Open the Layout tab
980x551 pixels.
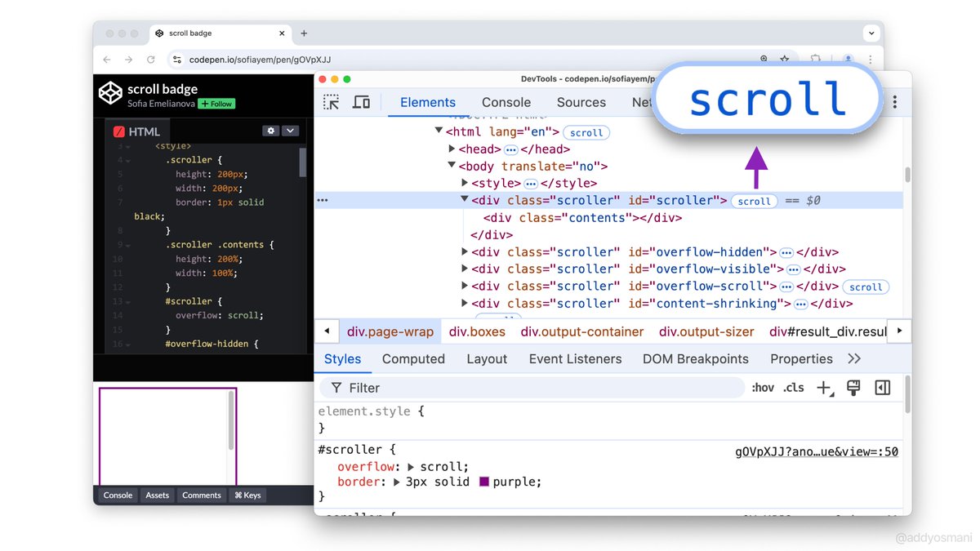tap(487, 359)
